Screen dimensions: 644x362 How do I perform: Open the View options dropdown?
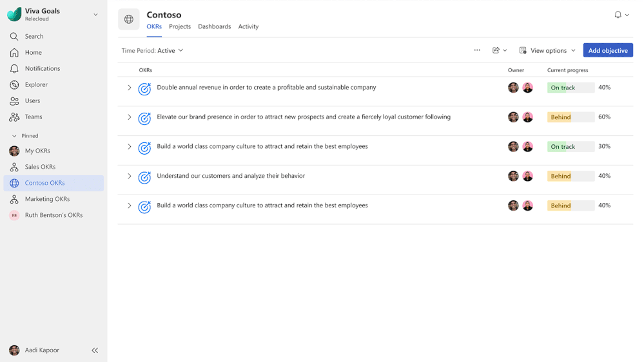point(547,50)
